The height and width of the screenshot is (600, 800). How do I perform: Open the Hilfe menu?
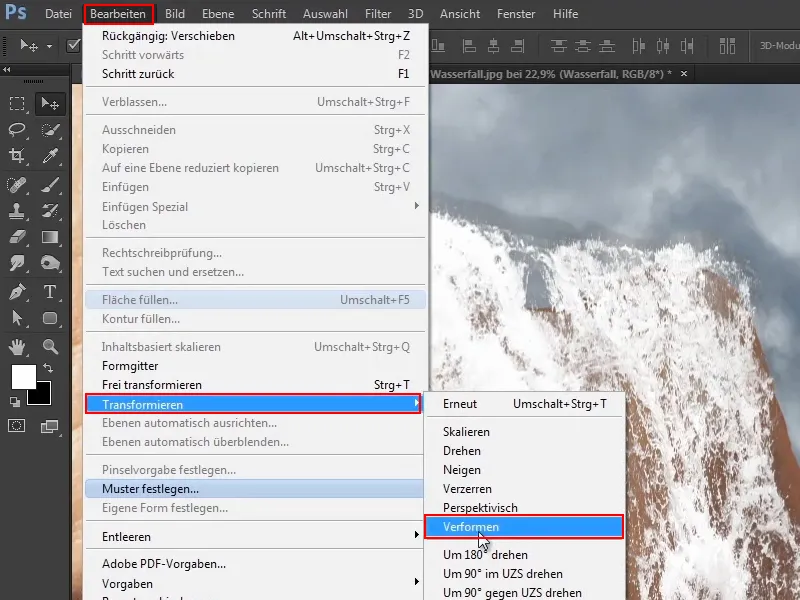tap(565, 14)
